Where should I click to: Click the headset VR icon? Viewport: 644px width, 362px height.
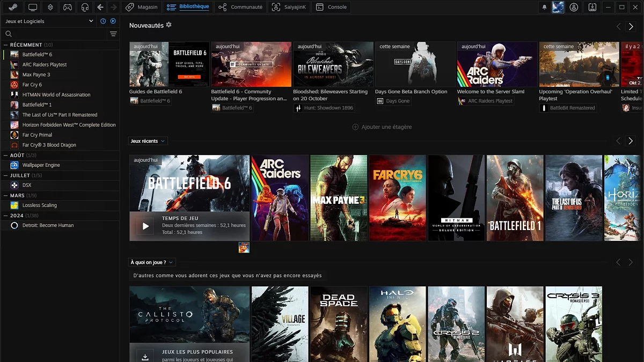click(85, 8)
